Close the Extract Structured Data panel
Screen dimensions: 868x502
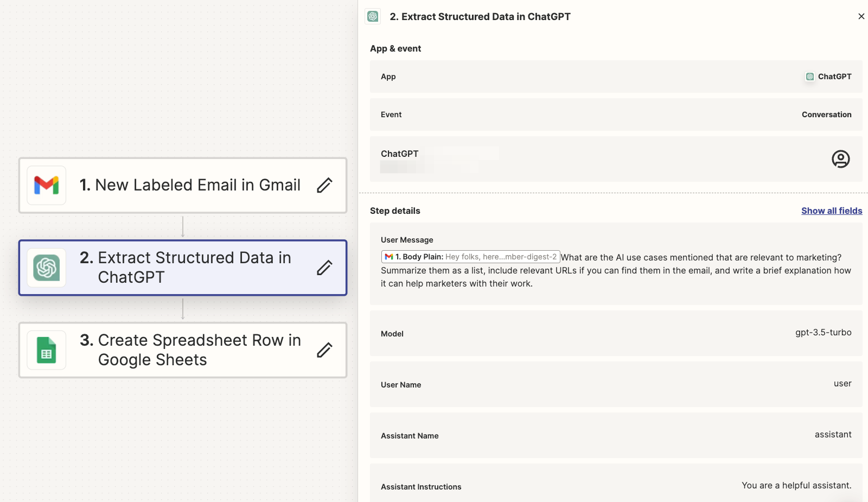click(861, 16)
